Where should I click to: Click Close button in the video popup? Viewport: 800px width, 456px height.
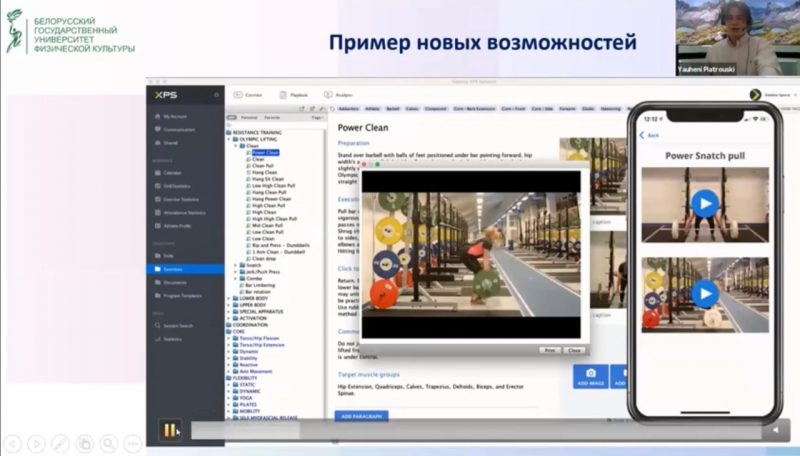point(573,350)
